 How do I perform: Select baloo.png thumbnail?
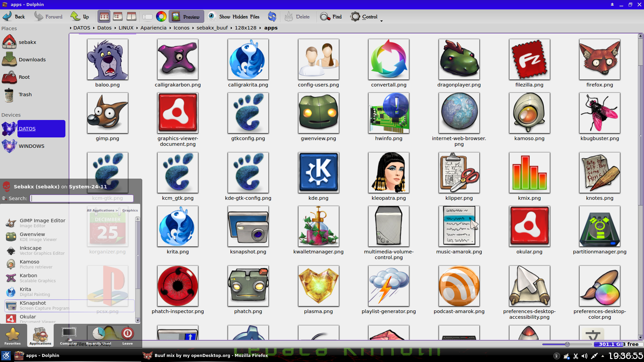tap(107, 59)
